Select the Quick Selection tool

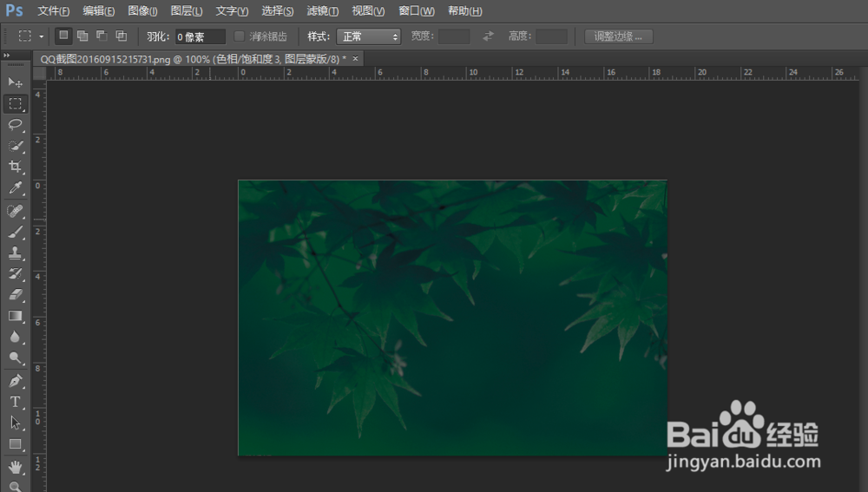click(15, 146)
